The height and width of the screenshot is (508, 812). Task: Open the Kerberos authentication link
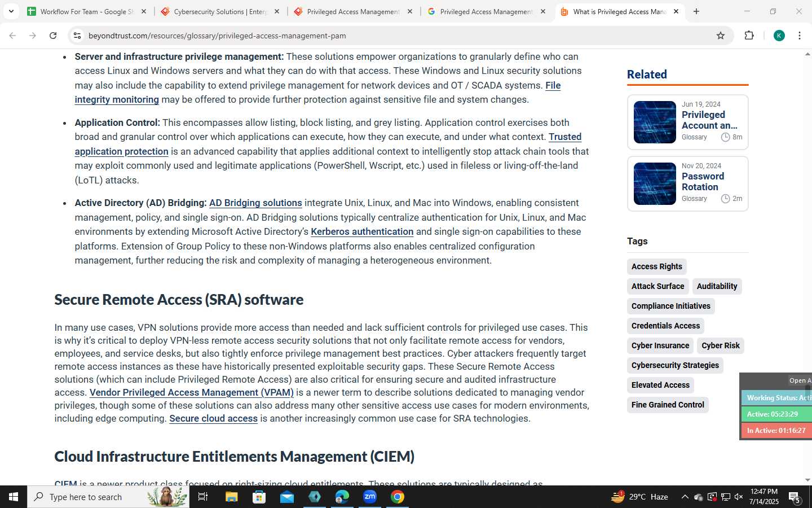(362, 231)
